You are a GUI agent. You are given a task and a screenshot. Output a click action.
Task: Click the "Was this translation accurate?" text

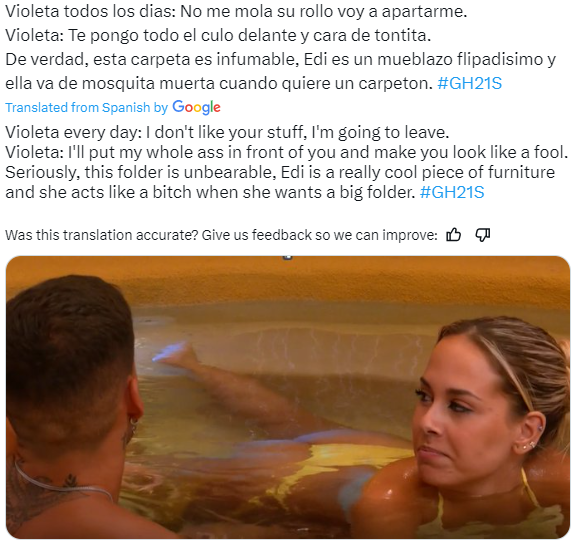pyautogui.click(x=101, y=235)
